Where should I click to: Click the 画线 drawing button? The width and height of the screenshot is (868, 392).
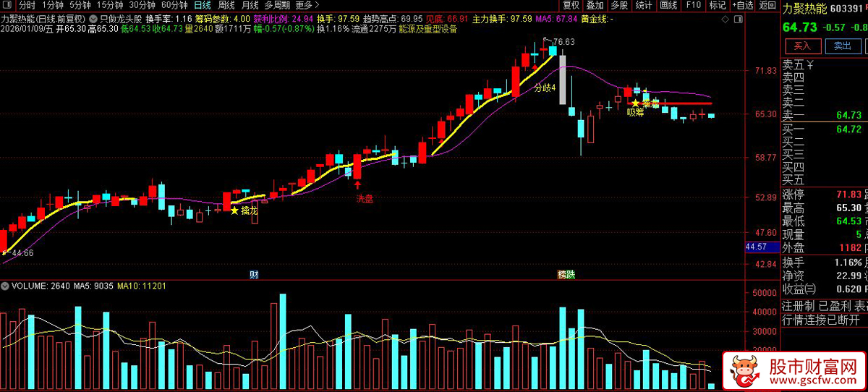click(x=668, y=5)
